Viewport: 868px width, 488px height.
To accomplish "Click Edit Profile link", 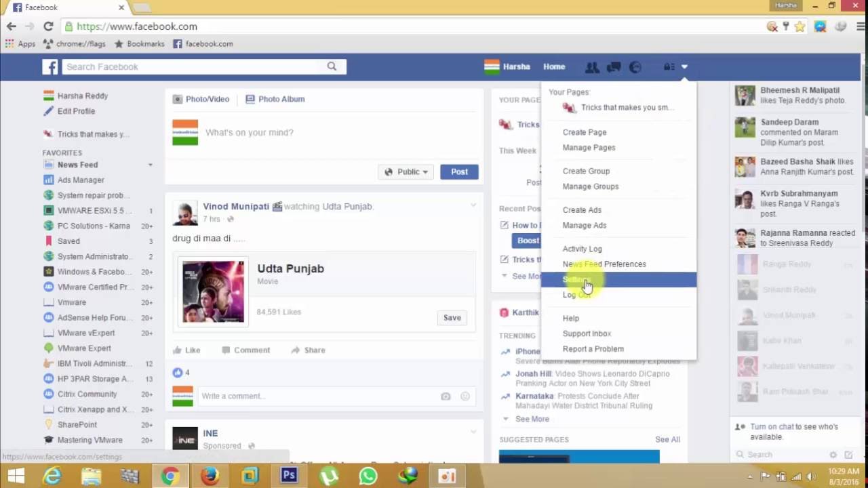I will coord(76,111).
